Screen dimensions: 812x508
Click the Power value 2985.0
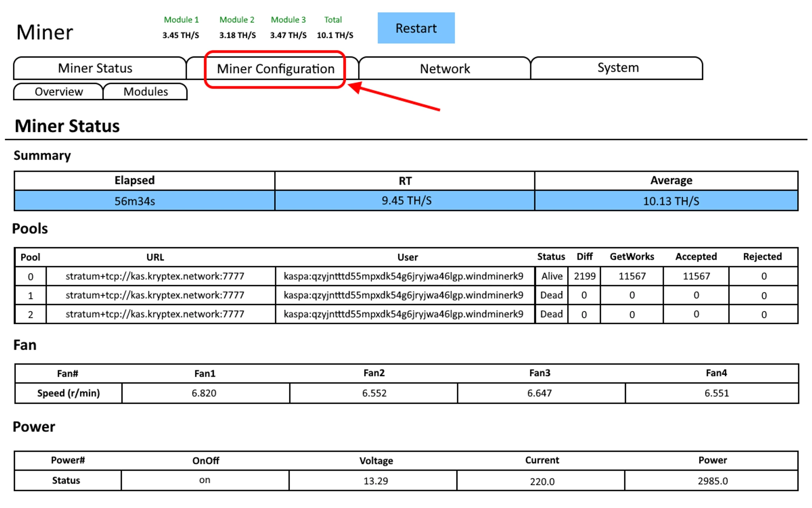[x=713, y=481]
